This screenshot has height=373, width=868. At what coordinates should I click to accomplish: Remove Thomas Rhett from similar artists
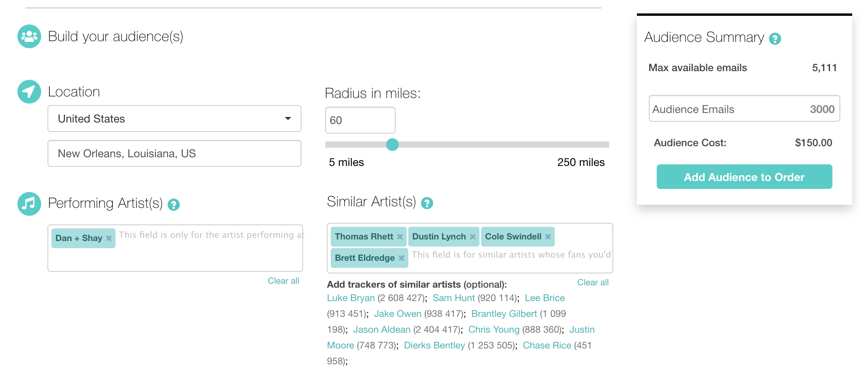[x=400, y=237]
